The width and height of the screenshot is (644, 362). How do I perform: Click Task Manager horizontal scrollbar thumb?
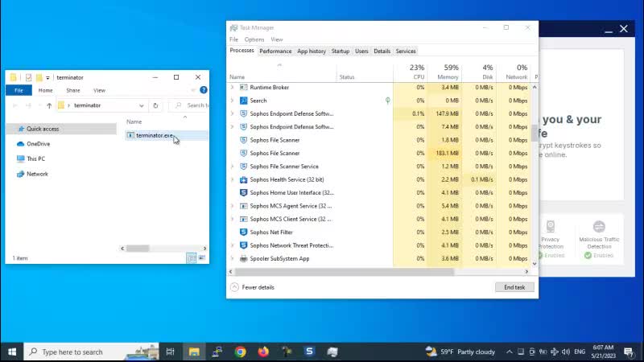tap(345, 272)
